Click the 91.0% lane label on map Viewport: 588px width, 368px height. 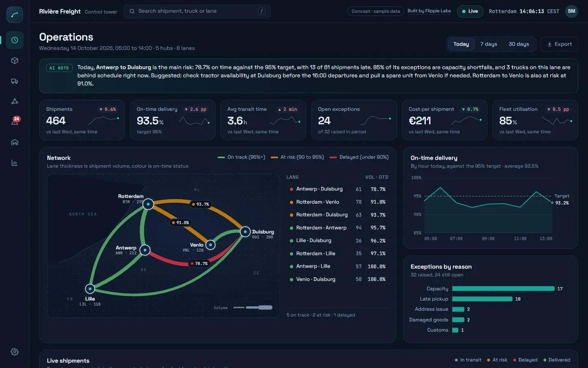(x=180, y=223)
